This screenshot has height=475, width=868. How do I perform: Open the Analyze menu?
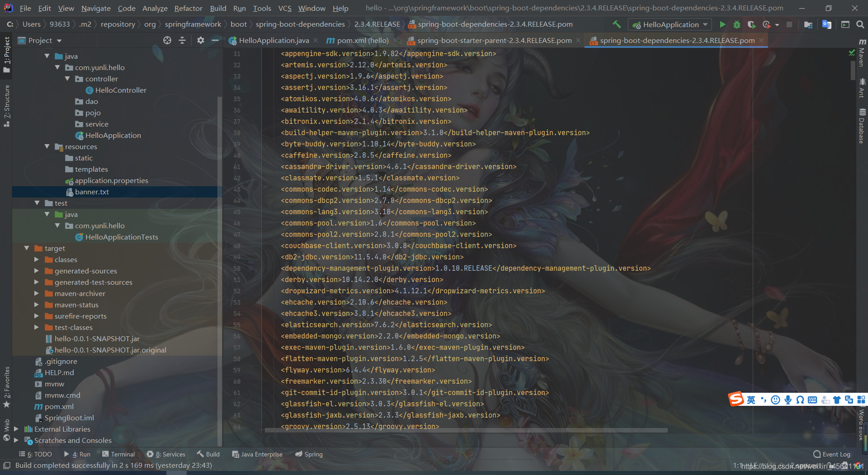[155, 8]
